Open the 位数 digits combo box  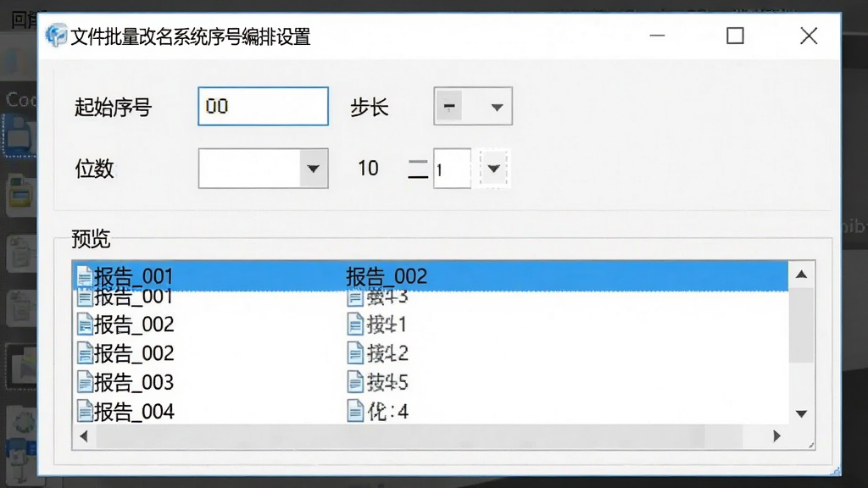tap(263, 169)
